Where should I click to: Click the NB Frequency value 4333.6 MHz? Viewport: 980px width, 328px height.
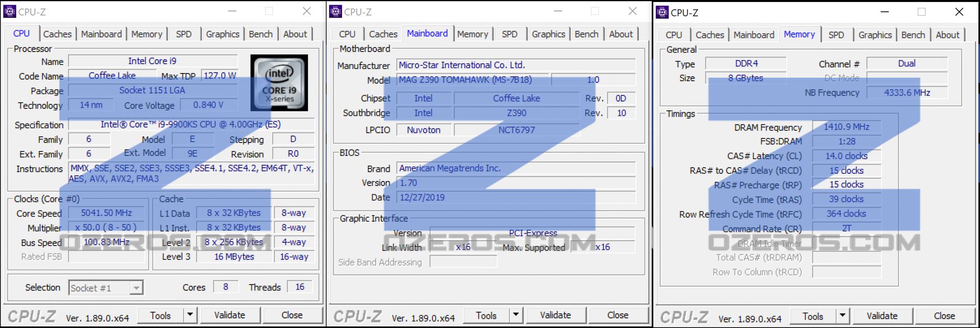pyautogui.click(x=907, y=93)
